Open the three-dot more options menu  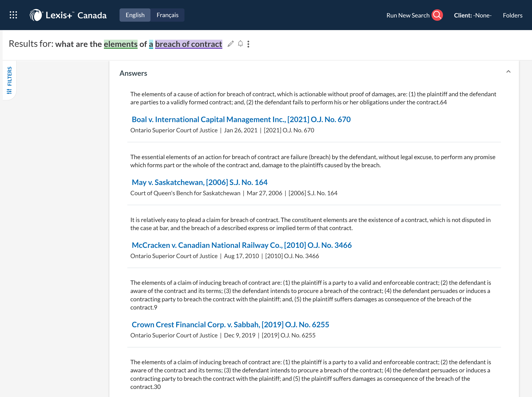click(x=248, y=44)
